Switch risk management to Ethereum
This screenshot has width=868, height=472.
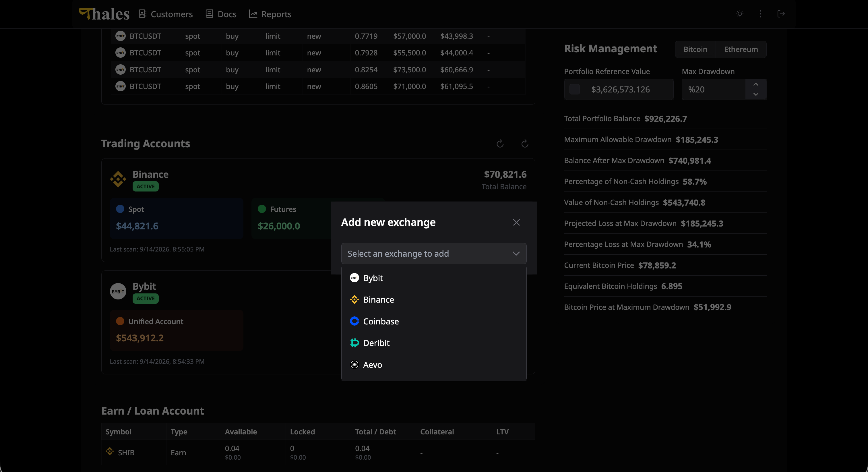pos(741,49)
